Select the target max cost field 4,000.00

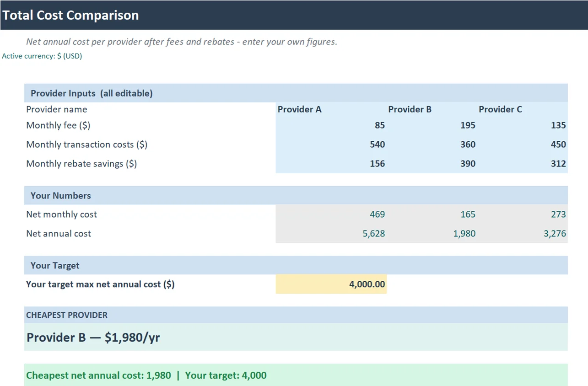(x=331, y=284)
